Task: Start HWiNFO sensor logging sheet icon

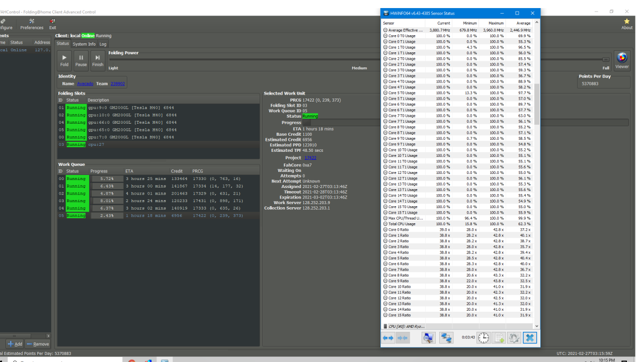Action: pos(499,338)
